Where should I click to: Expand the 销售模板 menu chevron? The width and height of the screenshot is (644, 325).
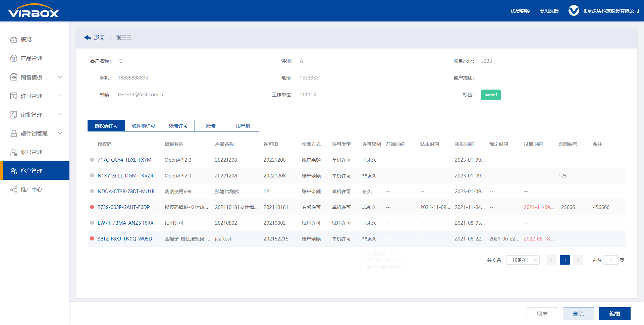click(60, 77)
